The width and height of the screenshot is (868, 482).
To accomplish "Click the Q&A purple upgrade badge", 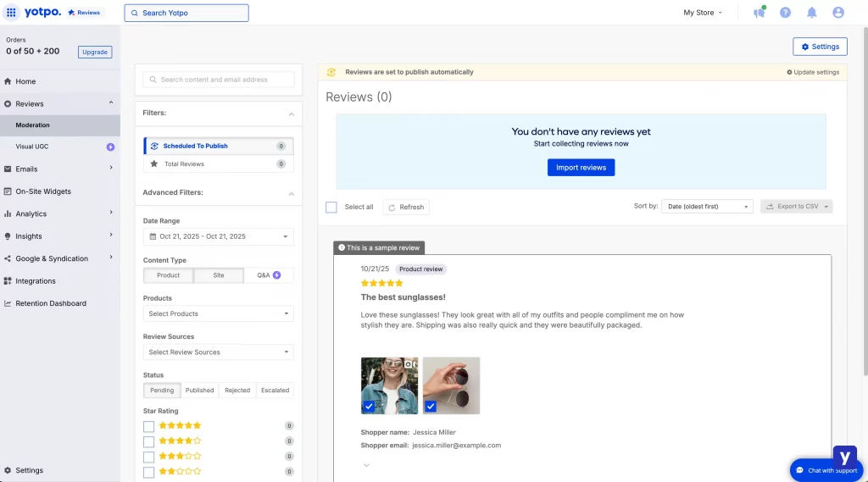I will 277,275.
